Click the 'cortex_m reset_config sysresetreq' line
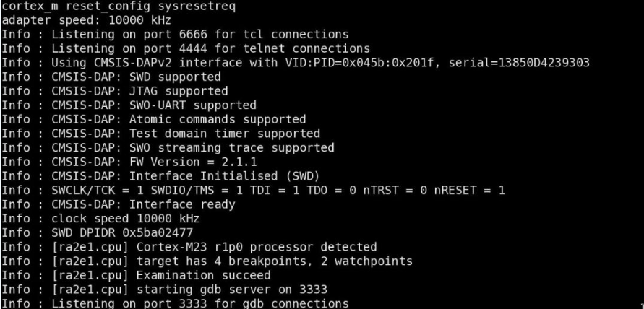Image resolution: width=644 pixels, height=309 pixels. coord(119,6)
